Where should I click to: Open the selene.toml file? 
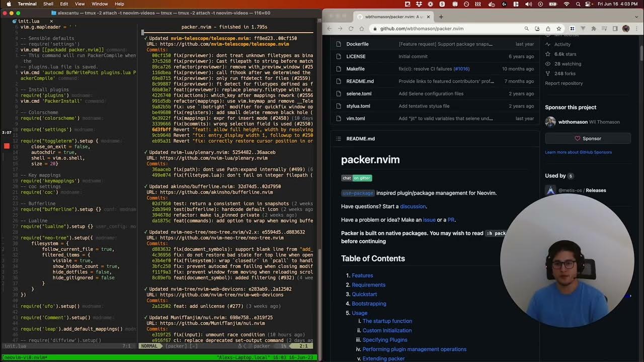[359, 94]
